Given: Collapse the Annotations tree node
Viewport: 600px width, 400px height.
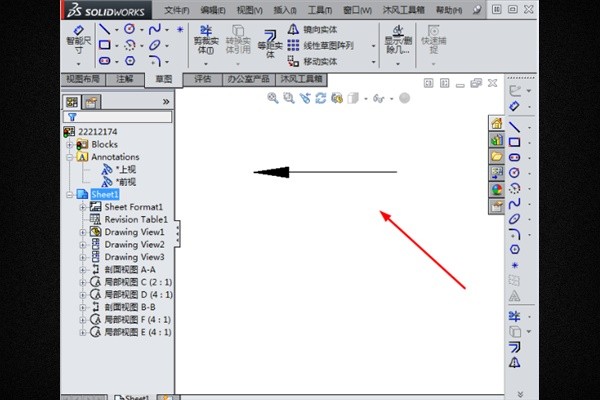Looking at the screenshot, I should [x=70, y=157].
